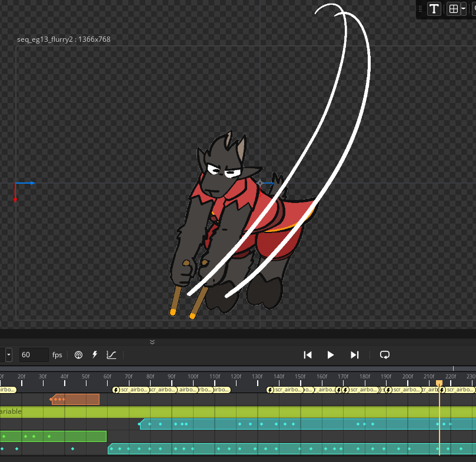This screenshot has width=476, height=462.
Task: Click the fps value field showing 60
Action: point(34,355)
